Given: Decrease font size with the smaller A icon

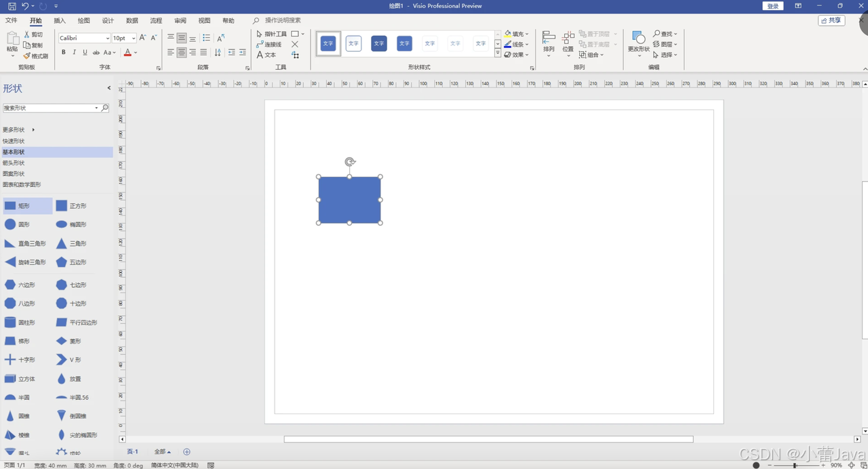Looking at the screenshot, I should (154, 38).
